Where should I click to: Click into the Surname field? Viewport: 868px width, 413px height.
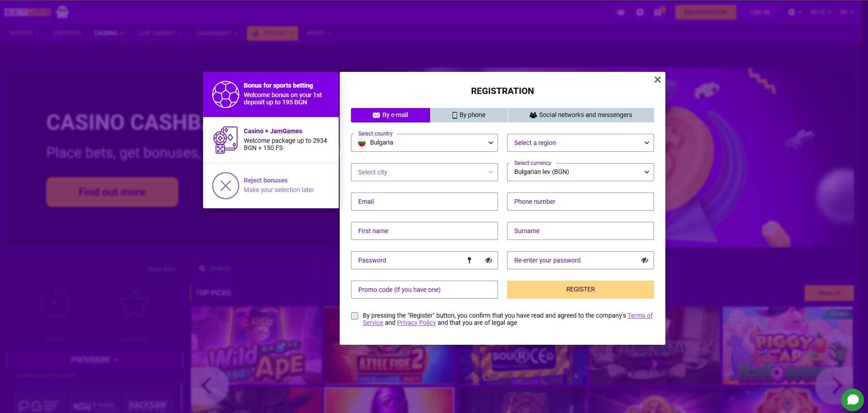[580, 231]
